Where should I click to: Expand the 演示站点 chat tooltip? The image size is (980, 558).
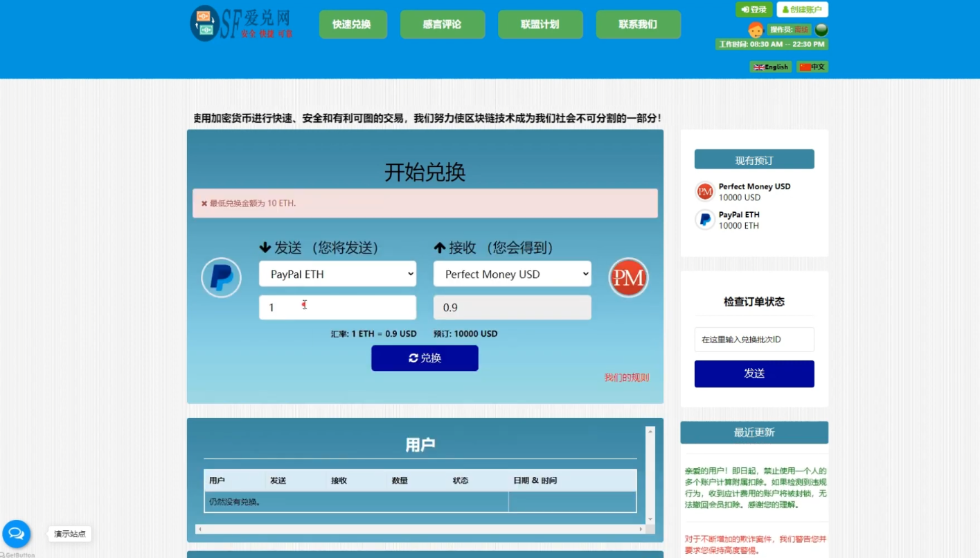(69, 534)
